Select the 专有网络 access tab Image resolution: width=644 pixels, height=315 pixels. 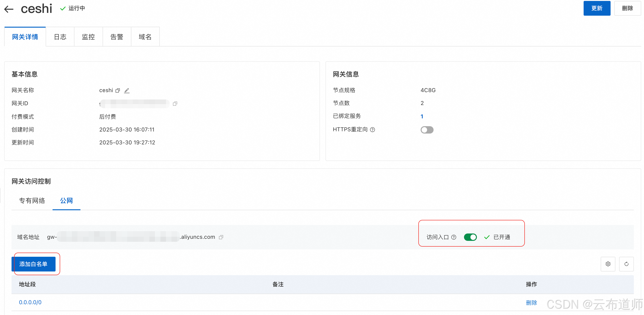point(32,201)
